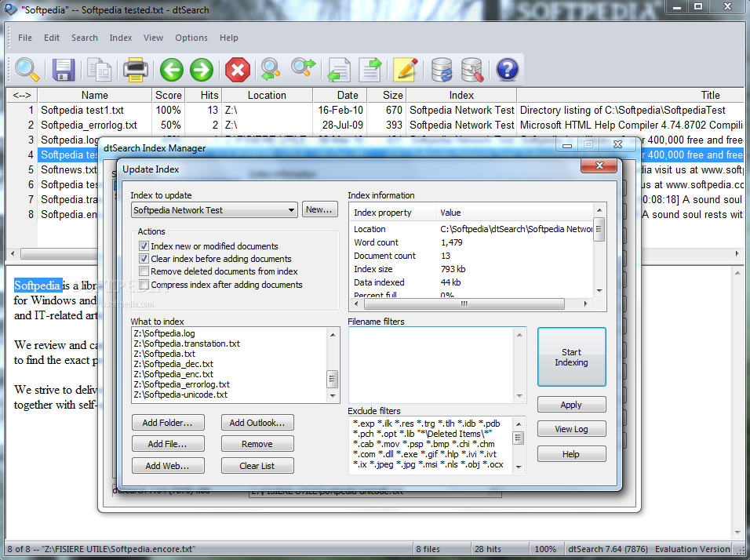Open the File menu

(x=25, y=38)
